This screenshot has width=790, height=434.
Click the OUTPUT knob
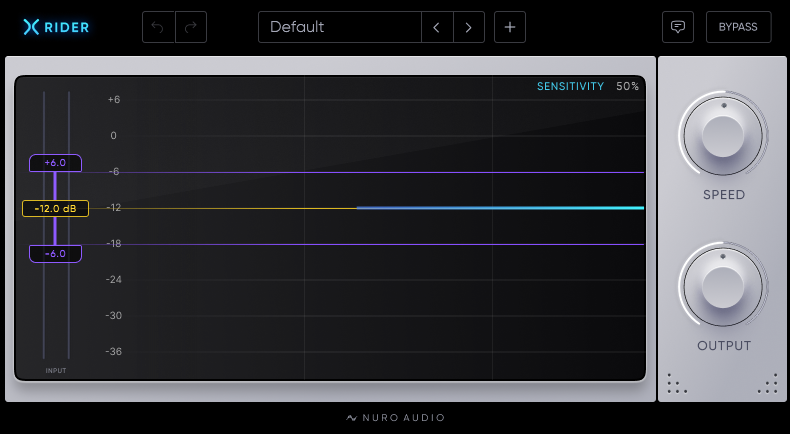point(723,287)
